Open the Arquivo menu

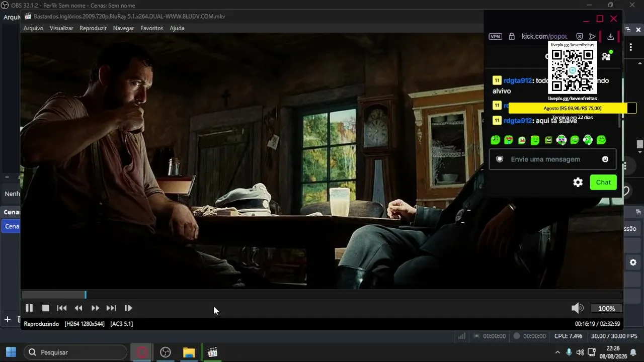(33, 28)
